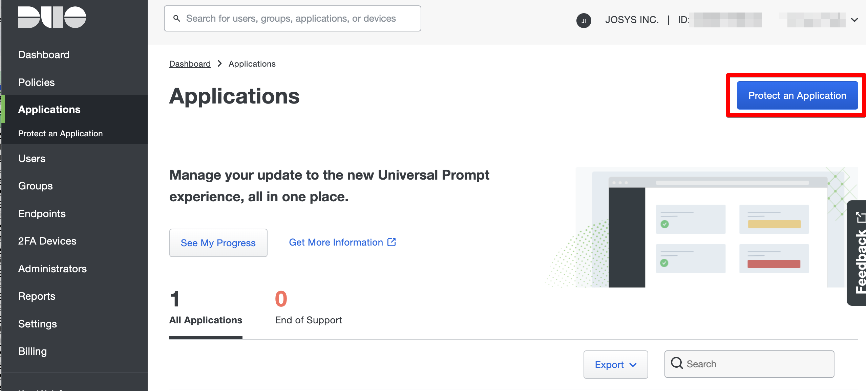Open the Feedback side tab
868x391 pixels.
pos(859,253)
